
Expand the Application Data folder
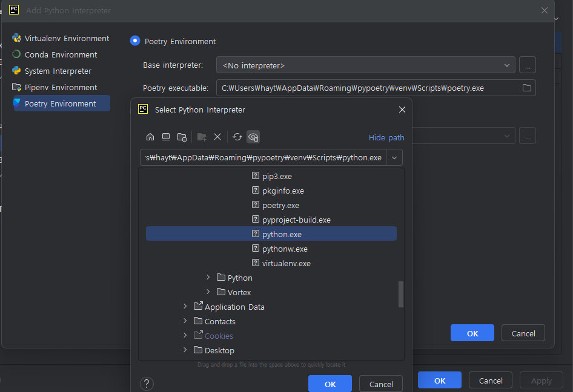click(185, 306)
